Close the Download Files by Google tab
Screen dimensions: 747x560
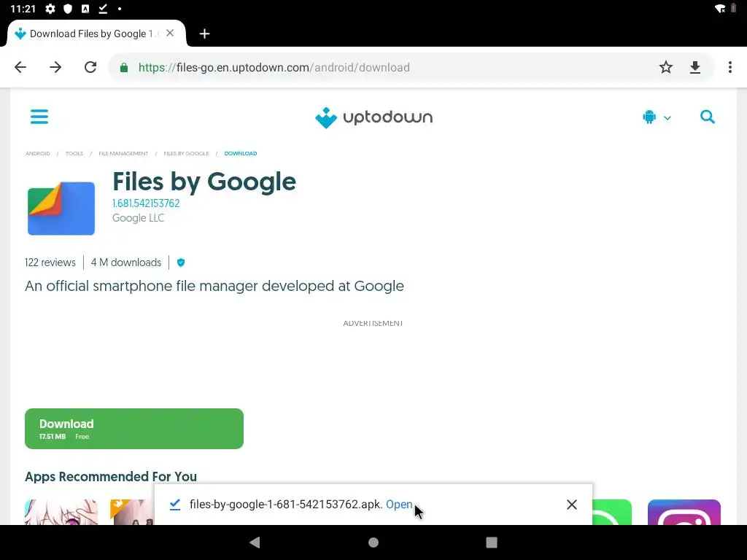[x=170, y=34]
